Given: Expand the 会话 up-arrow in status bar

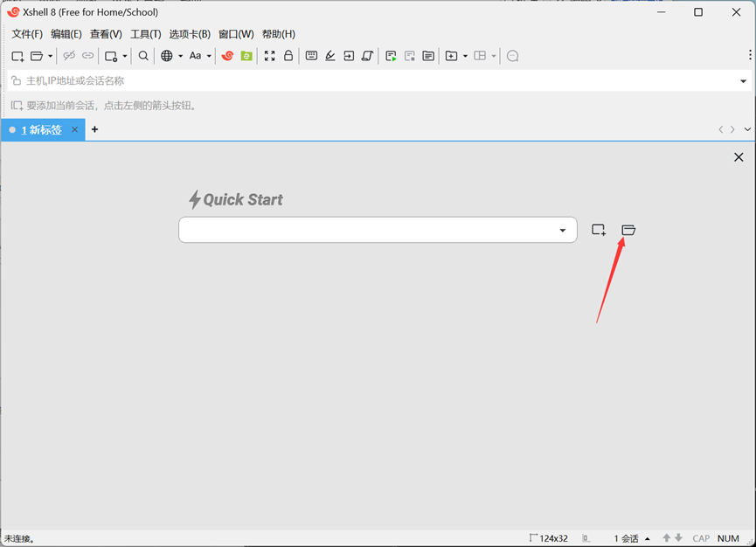Looking at the screenshot, I should click(x=648, y=539).
